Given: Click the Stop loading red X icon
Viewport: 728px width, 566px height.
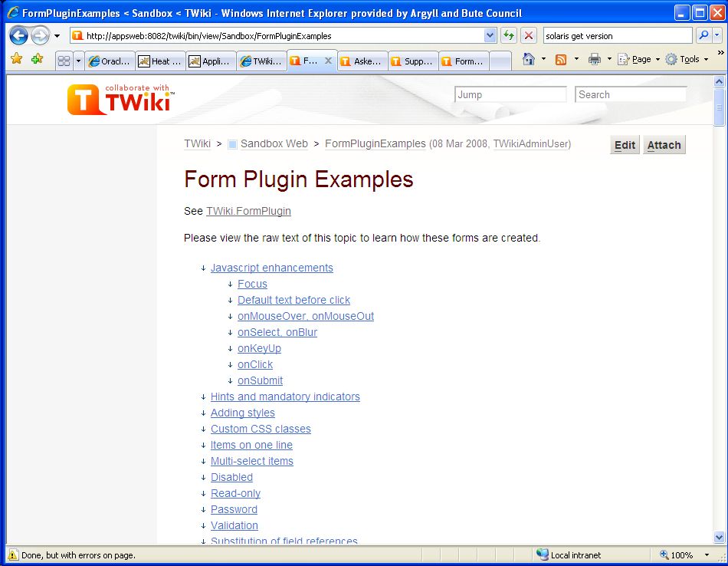Looking at the screenshot, I should 529,35.
